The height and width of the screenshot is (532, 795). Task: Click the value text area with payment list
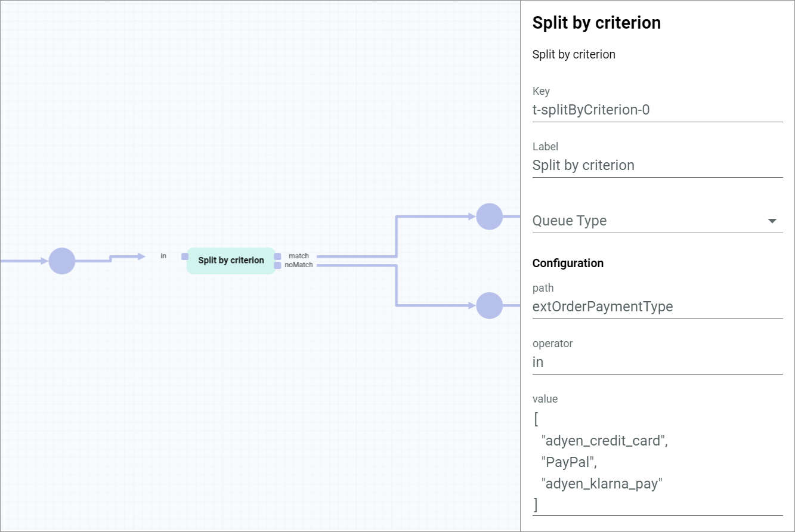(x=657, y=462)
